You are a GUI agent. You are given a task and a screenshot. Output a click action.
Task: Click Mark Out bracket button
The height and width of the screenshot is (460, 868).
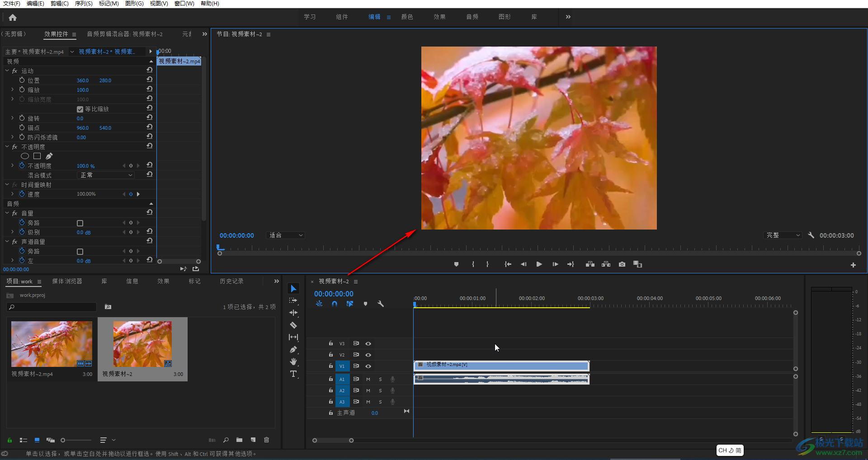tap(487, 264)
